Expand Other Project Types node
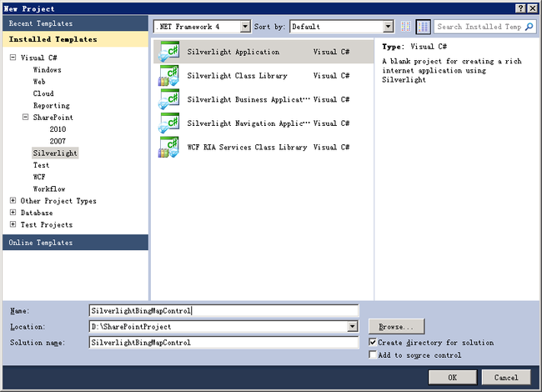This screenshot has height=392, width=542. coord(13,200)
